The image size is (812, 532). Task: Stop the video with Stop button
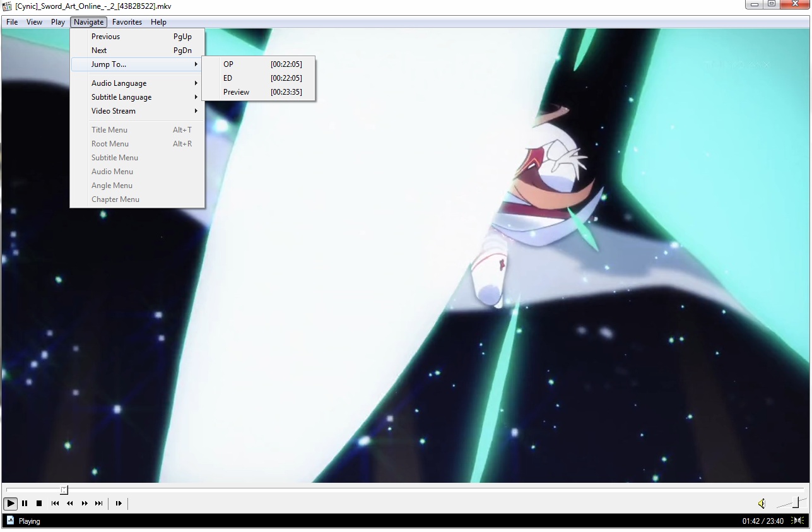click(x=39, y=503)
